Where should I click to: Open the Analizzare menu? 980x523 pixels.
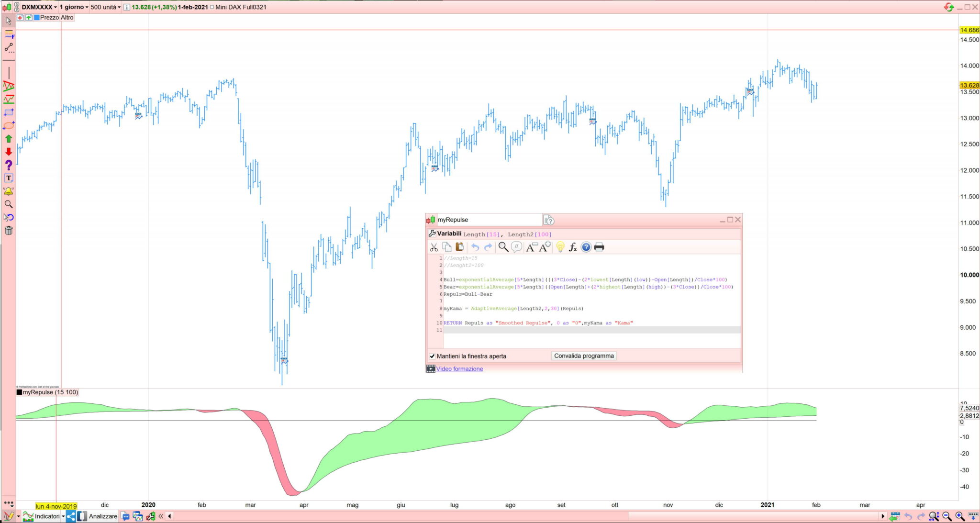coord(102,516)
